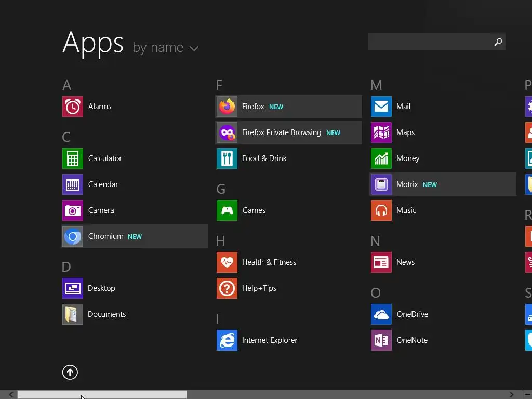Image resolution: width=532 pixels, height=399 pixels.
Task: Click the 'Internet Explorer' label
Action: (270, 340)
